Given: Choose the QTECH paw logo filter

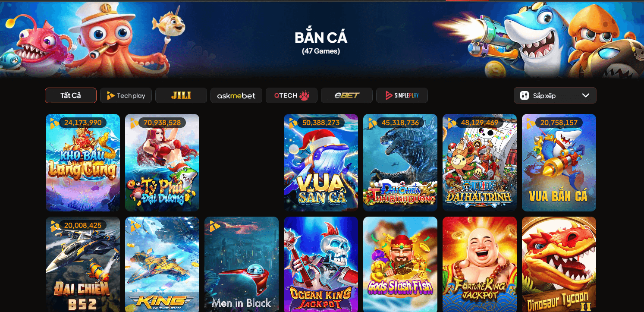Looking at the screenshot, I should [292, 95].
